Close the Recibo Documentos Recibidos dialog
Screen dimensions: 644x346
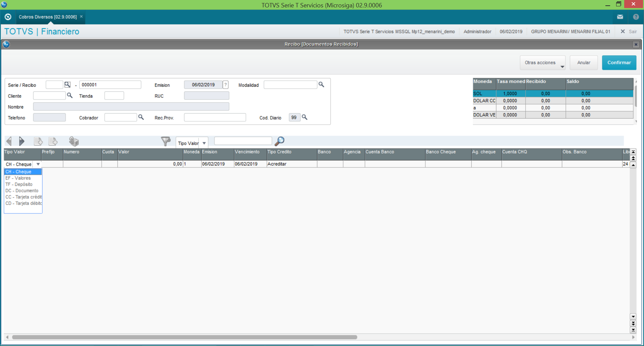(x=636, y=44)
